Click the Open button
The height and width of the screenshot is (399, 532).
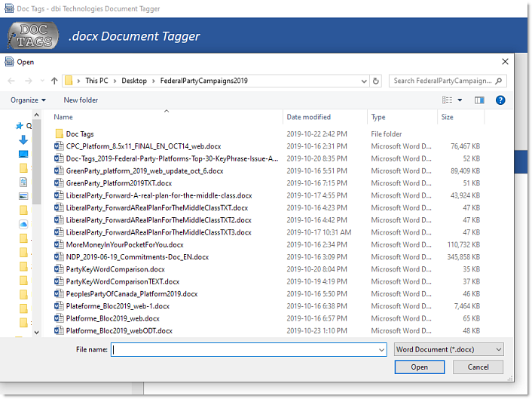(x=420, y=367)
